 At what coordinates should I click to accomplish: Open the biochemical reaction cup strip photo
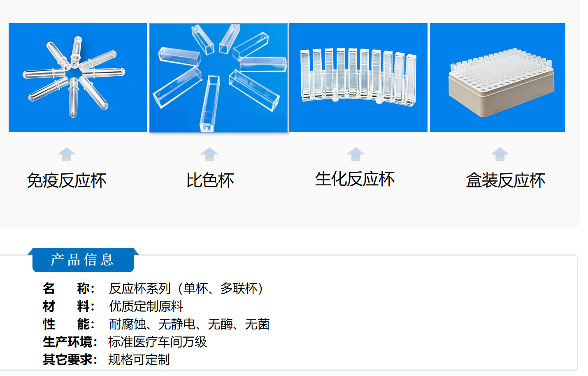(x=358, y=77)
